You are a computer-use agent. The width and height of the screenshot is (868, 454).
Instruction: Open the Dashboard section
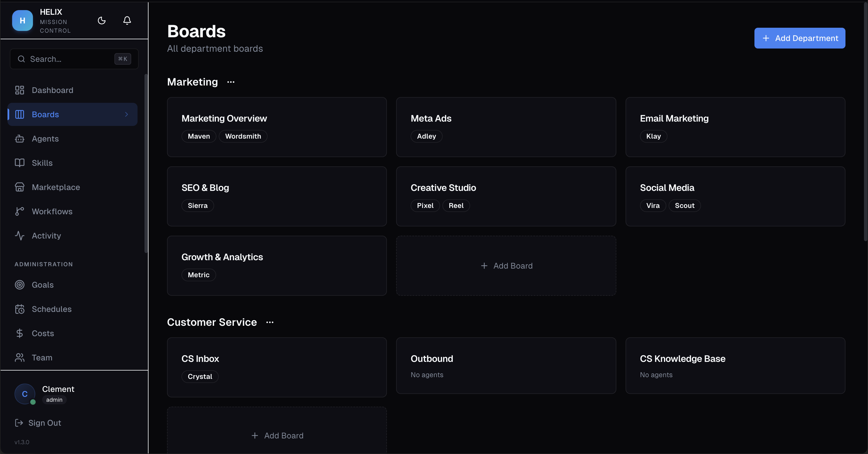pyautogui.click(x=53, y=90)
